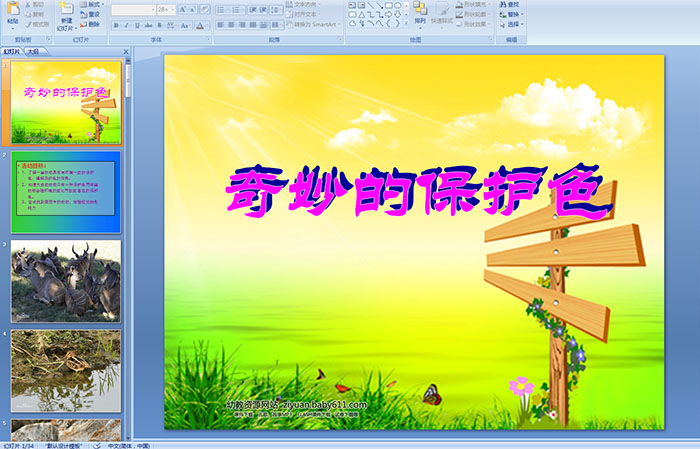Image resolution: width=700 pixels, height=449 pixels.
Task: Click the increase font size icon
Action: [180, 9]
